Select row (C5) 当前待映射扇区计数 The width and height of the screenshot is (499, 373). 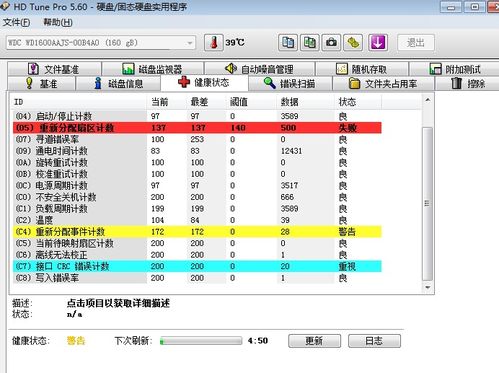click(197, 243)
